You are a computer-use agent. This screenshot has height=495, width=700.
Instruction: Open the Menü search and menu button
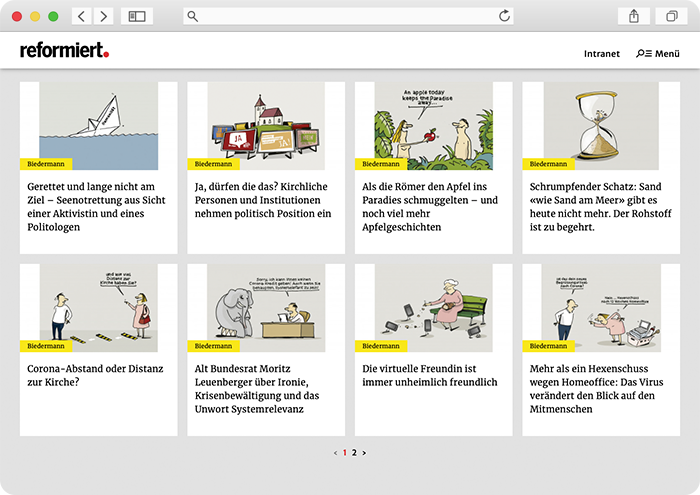(x=658, y=54)
